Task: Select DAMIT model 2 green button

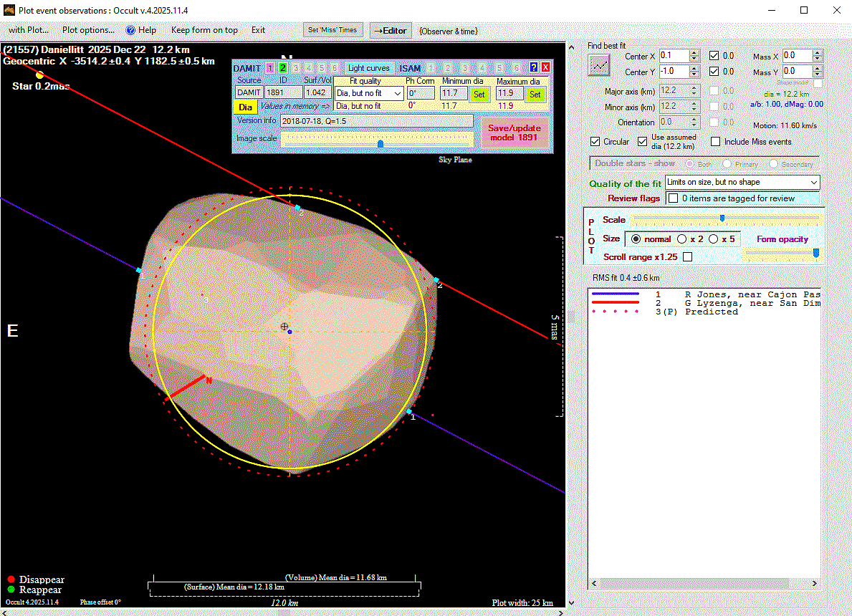Action: point(282,68)
